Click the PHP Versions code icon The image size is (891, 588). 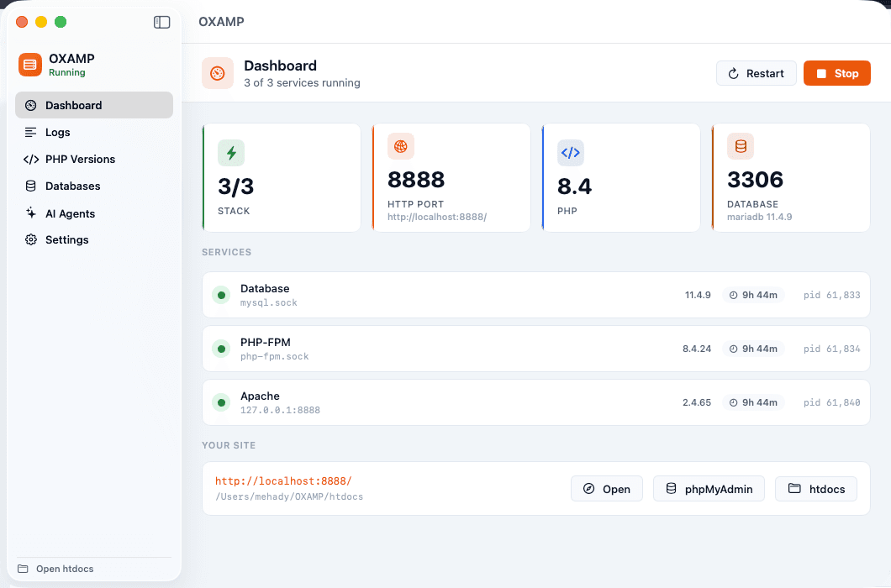(x=31, y=159)
